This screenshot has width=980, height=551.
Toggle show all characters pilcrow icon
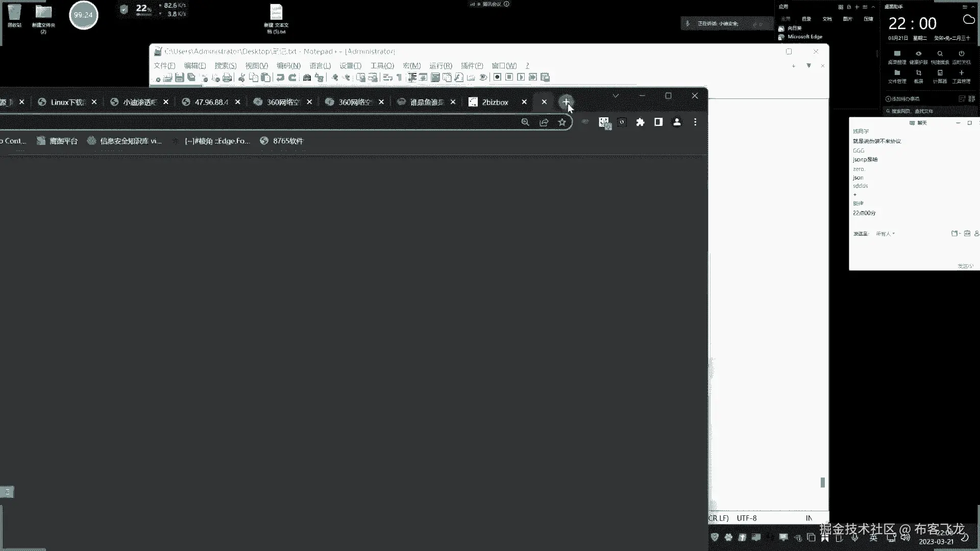tap(399, 78)
